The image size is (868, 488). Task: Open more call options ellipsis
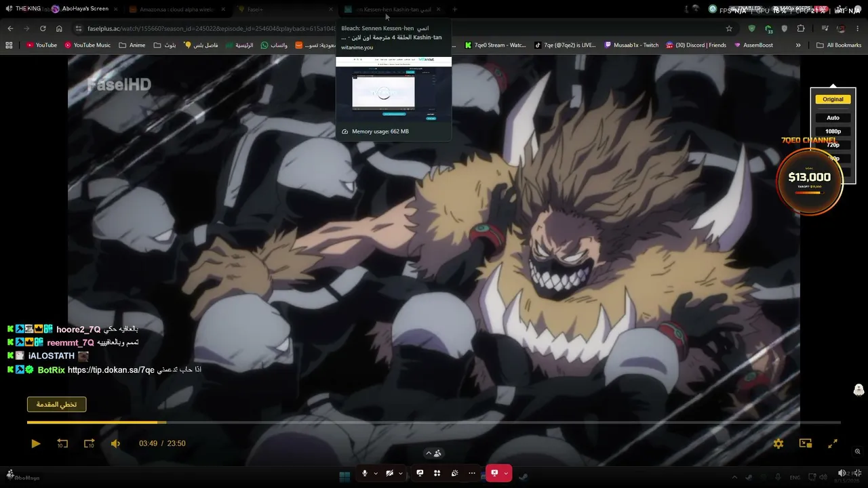tap(472, 473)
